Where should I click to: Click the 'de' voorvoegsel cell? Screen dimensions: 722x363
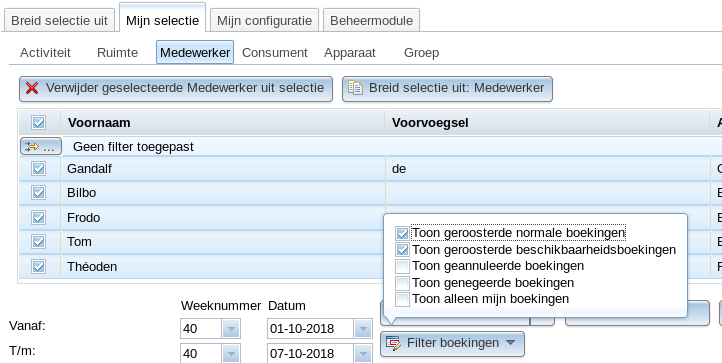tap(547, 169)
